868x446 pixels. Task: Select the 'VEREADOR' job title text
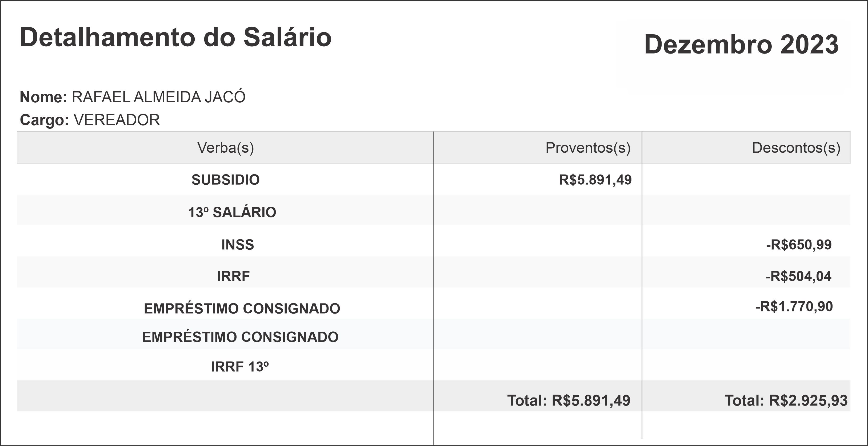pos(117,120)
